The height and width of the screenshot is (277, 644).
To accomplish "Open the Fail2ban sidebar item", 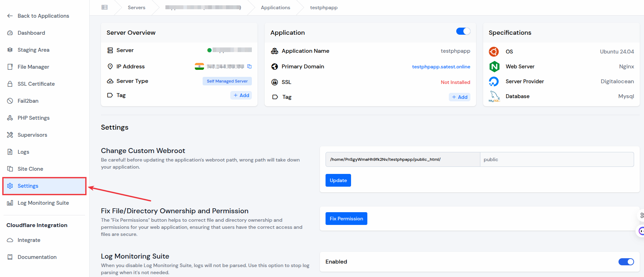I will pyautogui.click(x=28, y=101).
